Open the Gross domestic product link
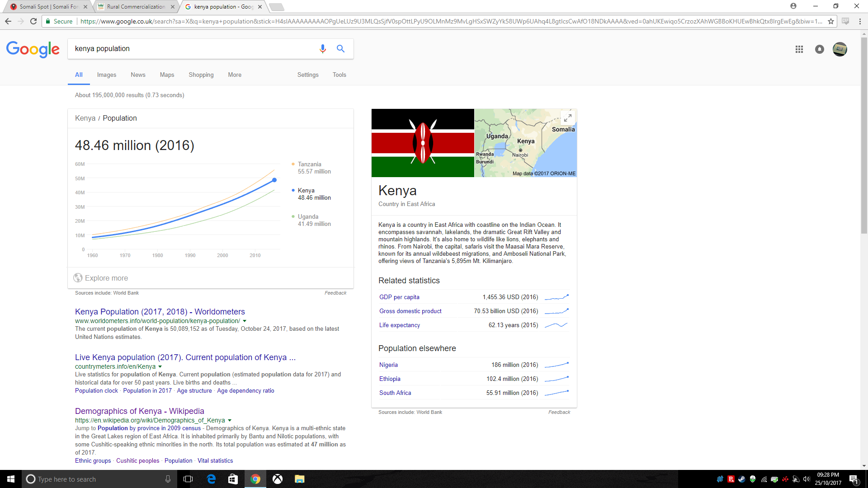 [x=410, y=311]
